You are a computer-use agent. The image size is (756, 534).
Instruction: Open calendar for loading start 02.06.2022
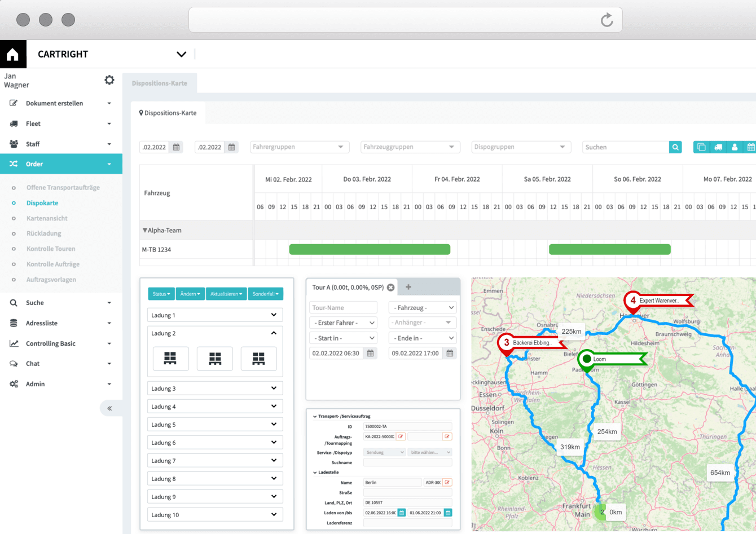[x=402, y=513]
